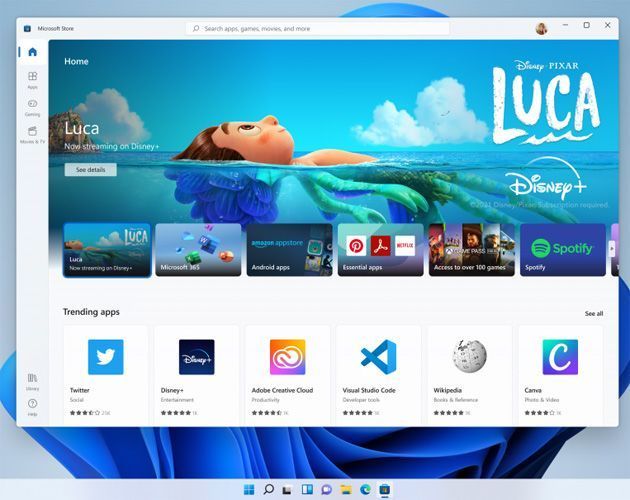630x500 pixels.
Task: Open the Library from the sidebar
Action: click(32, 380)
